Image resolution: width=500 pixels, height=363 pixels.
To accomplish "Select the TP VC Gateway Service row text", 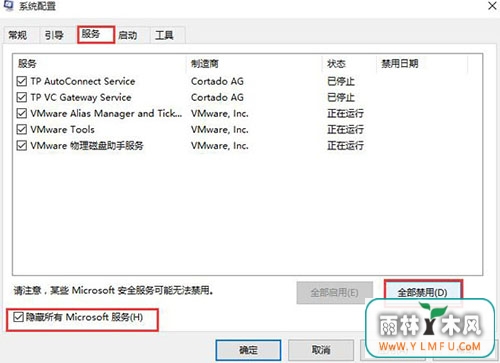I will pyautogui.click(x=81, y=97).
